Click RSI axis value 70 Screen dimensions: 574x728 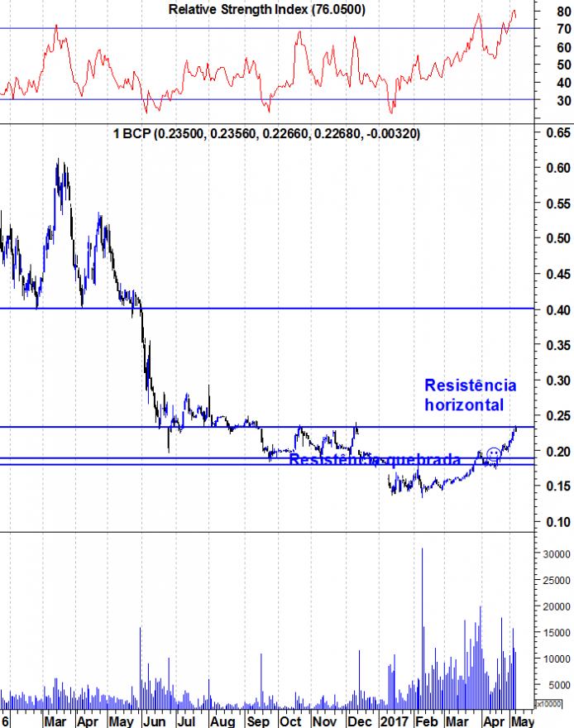pos(564,29)
